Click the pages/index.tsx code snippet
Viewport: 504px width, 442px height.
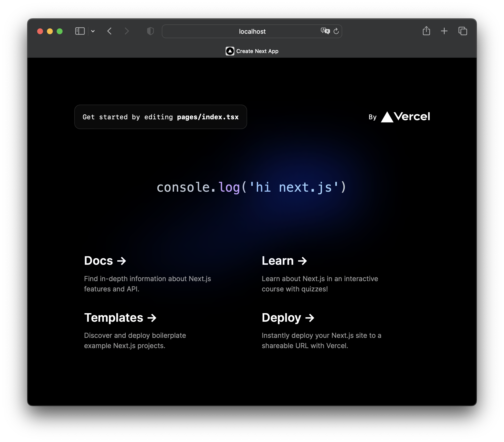[x=208, y=117]
